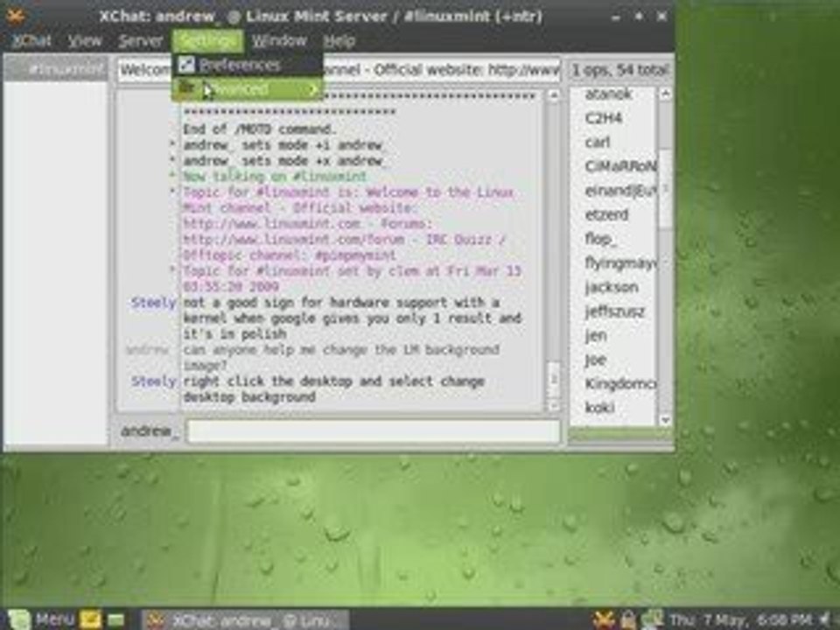This screenshot has width=840, height=630.
Task: Click the chat area scrollbar thumb
Action: click(x=553, y=379)
